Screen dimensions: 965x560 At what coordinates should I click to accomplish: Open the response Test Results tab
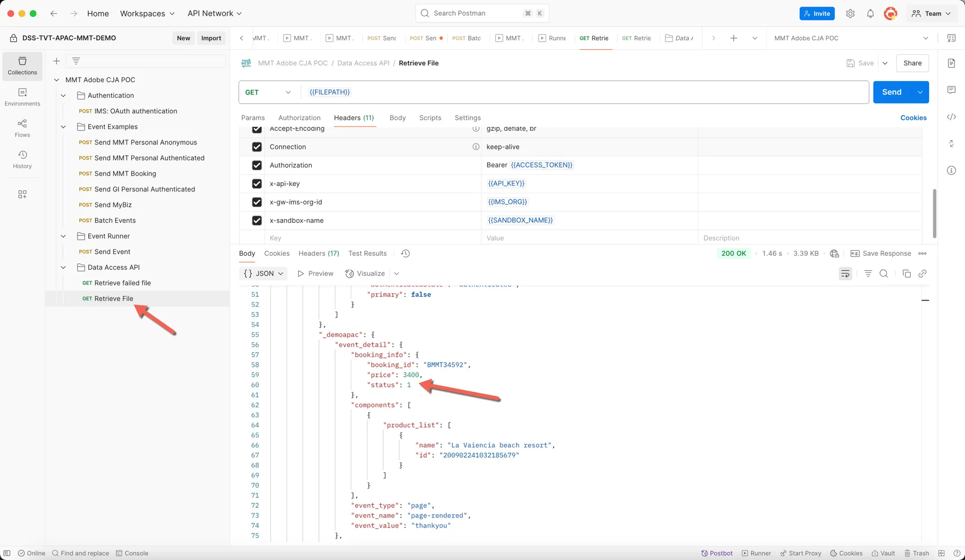point(367,253)
